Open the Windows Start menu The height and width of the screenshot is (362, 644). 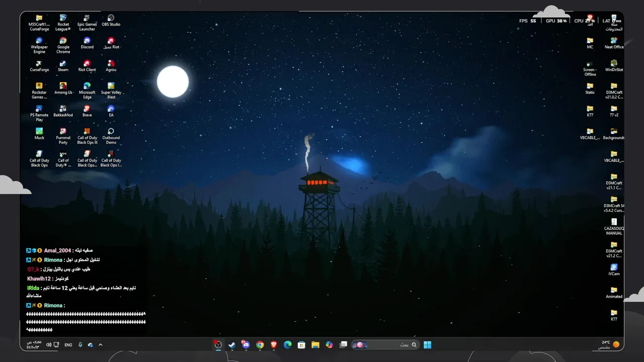[x=427, y=344]
